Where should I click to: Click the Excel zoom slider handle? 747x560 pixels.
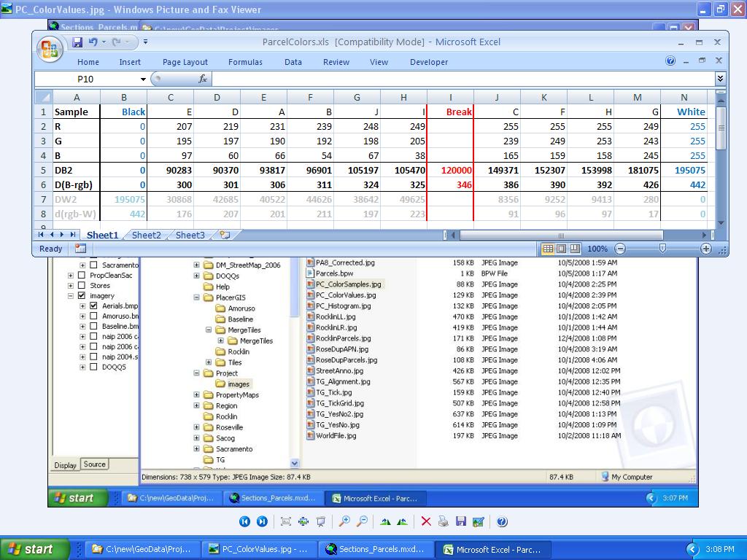662,248
